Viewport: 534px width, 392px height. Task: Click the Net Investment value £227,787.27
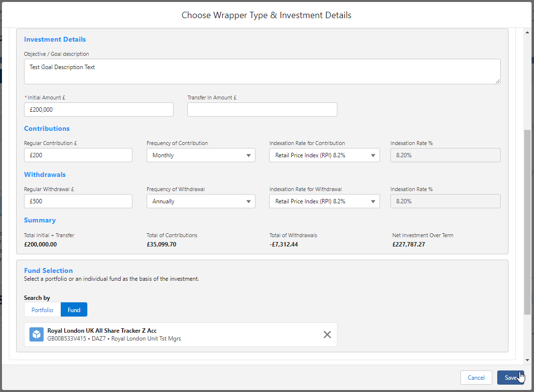[408, 245]
